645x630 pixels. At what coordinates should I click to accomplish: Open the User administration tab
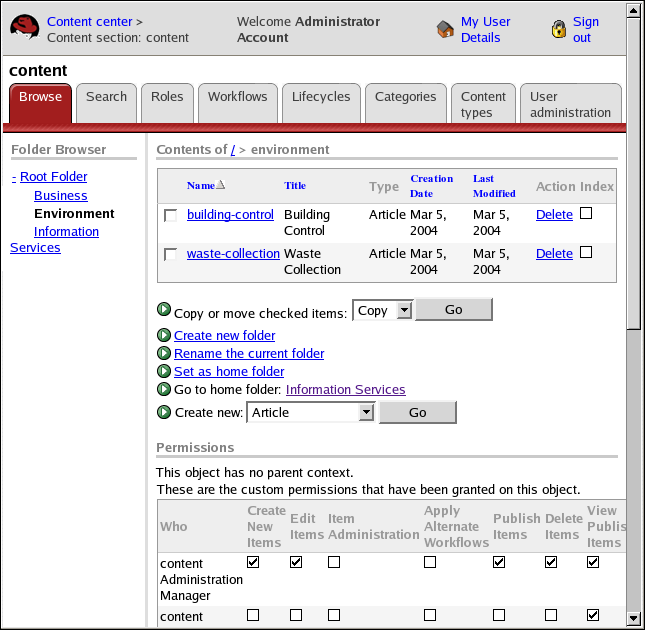571,103
